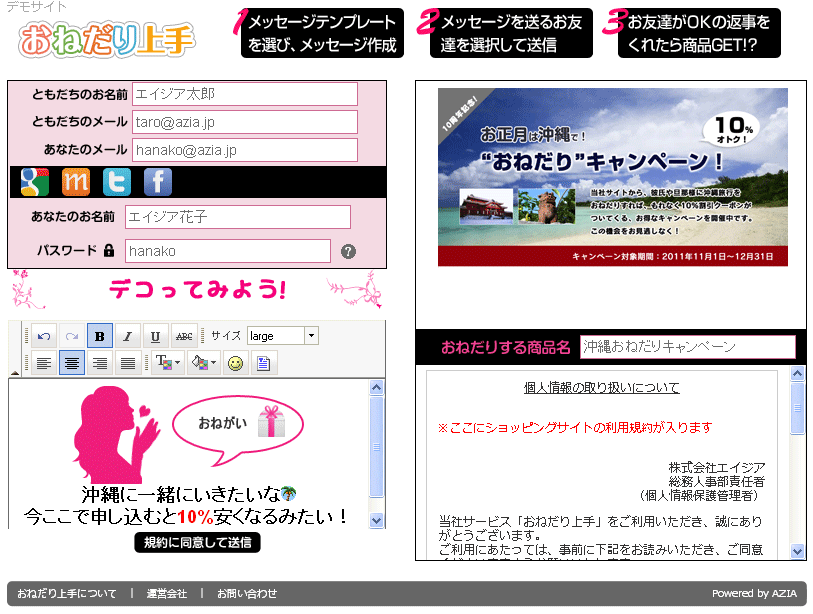This screenshot has width=813, height=614.
Task: Enable center text alignment
Action: click(71, 363)
